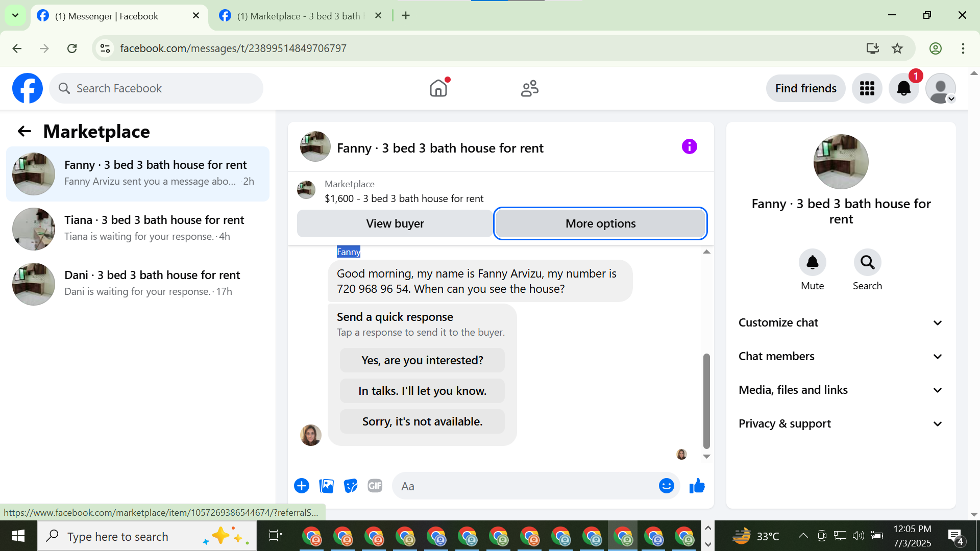Mute this conversation with bell toggle
The height and width of the screenshot is (551, 980).
pyautogui.click(x=812, y=263)
